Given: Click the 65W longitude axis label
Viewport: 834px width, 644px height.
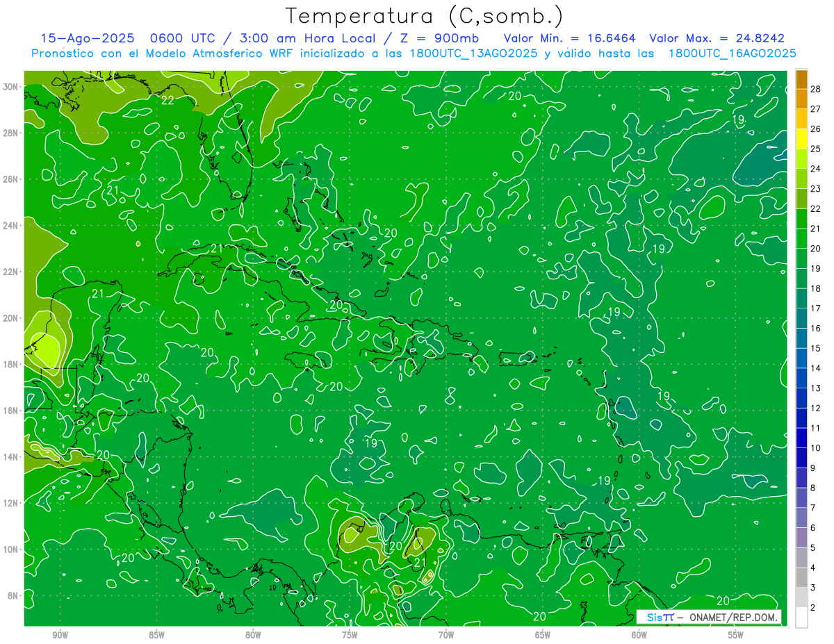Looking at the screenshot, I should [543, 636].
